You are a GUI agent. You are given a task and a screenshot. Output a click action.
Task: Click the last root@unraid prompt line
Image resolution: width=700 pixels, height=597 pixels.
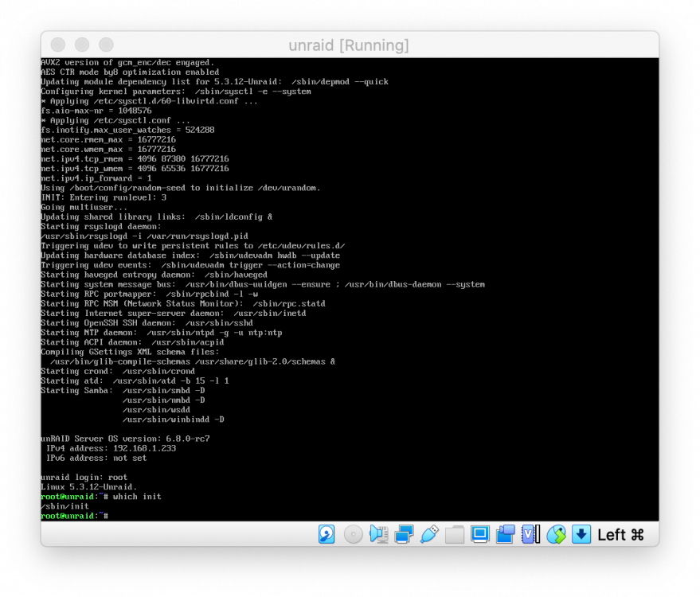(x=75, y=516)
